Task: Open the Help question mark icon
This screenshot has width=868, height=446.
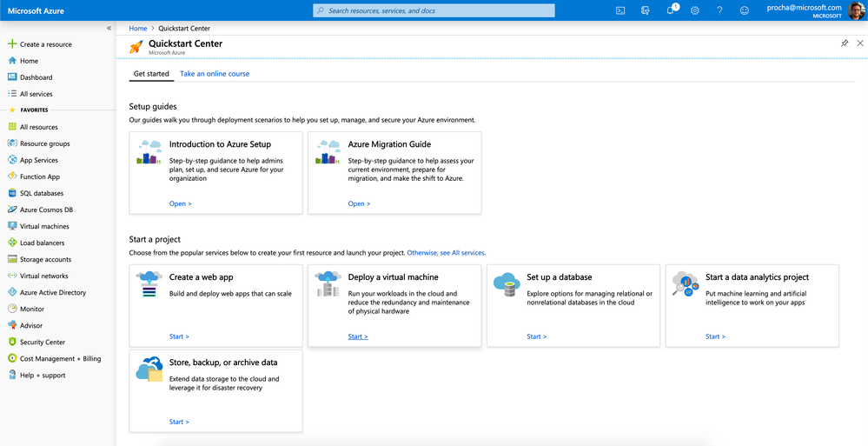Action: click(719, 10)
